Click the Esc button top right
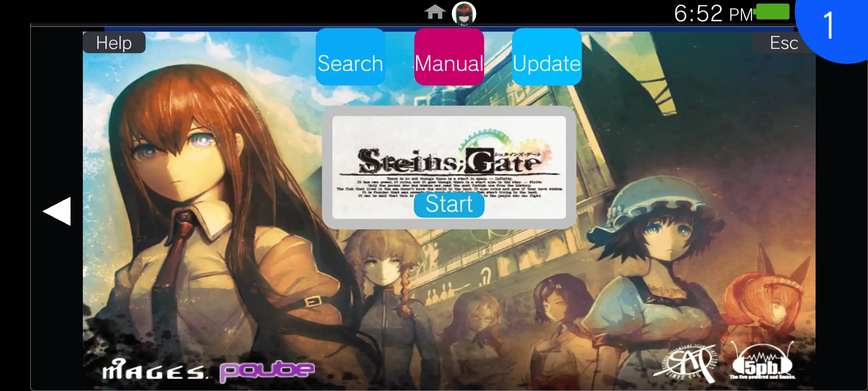 [x=784, y=43]
